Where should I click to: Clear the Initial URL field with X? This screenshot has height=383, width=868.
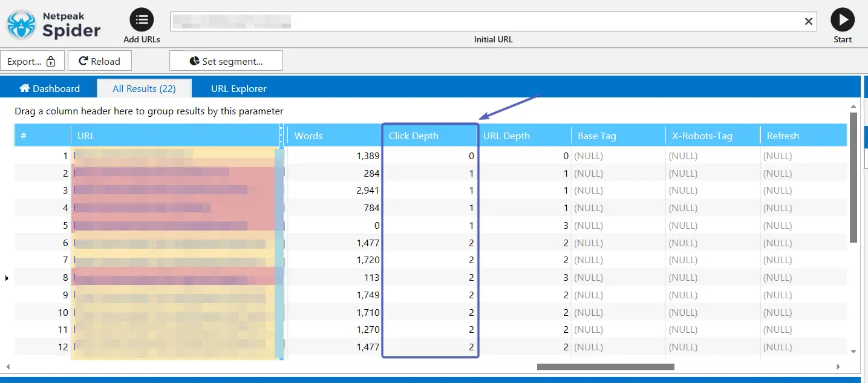(x=808, y=22)
